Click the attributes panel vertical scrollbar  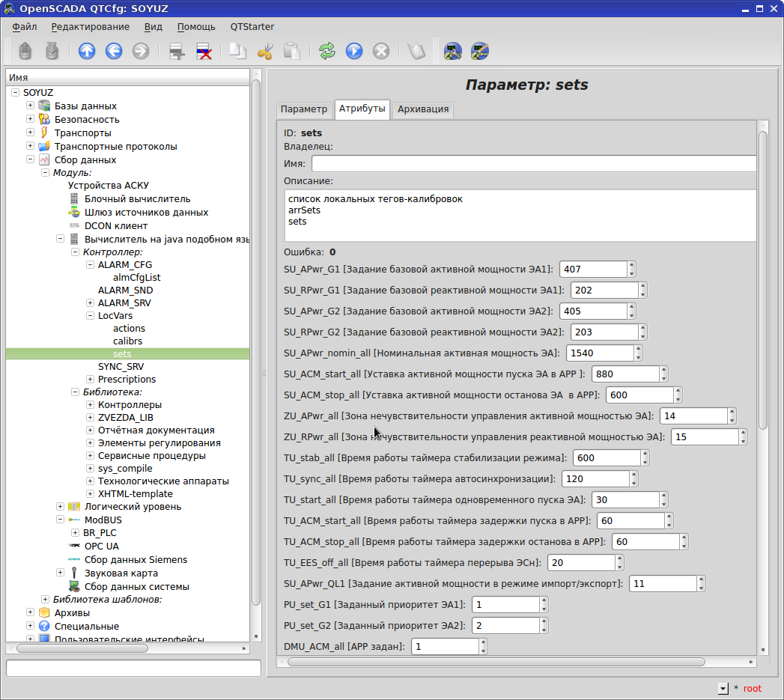pyautogui.click(x=762, y=280)
